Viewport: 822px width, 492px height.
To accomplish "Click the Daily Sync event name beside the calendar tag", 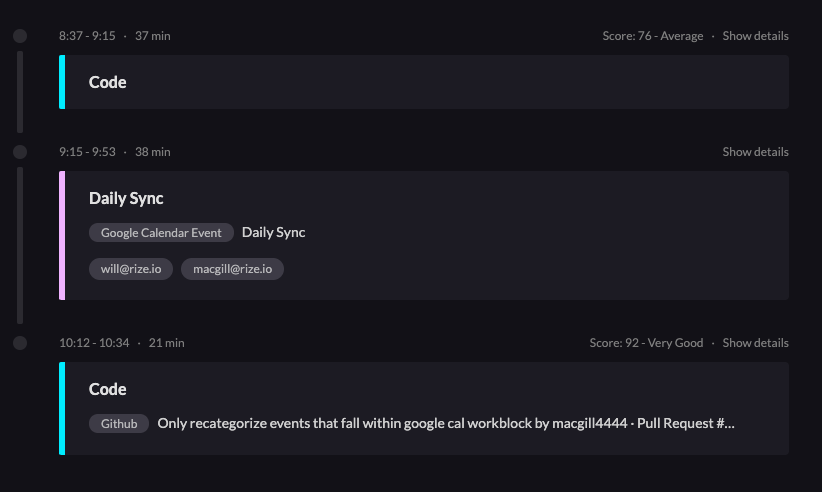I will (273, 233).
